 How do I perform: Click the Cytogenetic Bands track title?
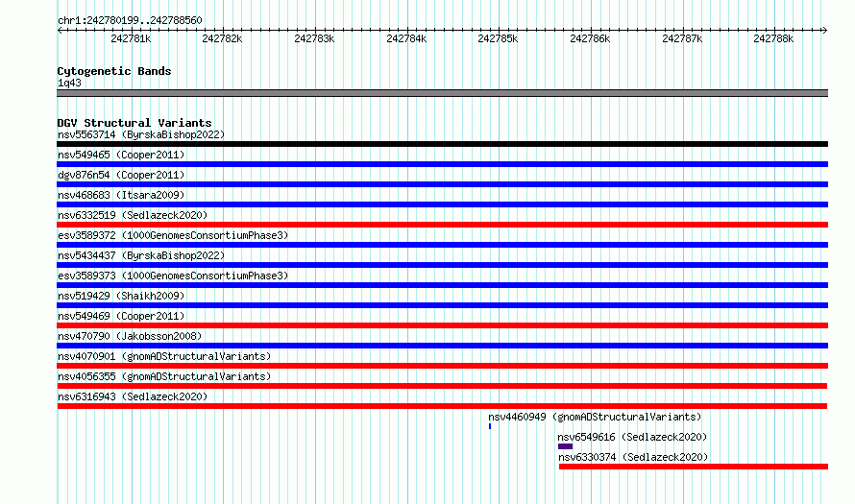114,71
